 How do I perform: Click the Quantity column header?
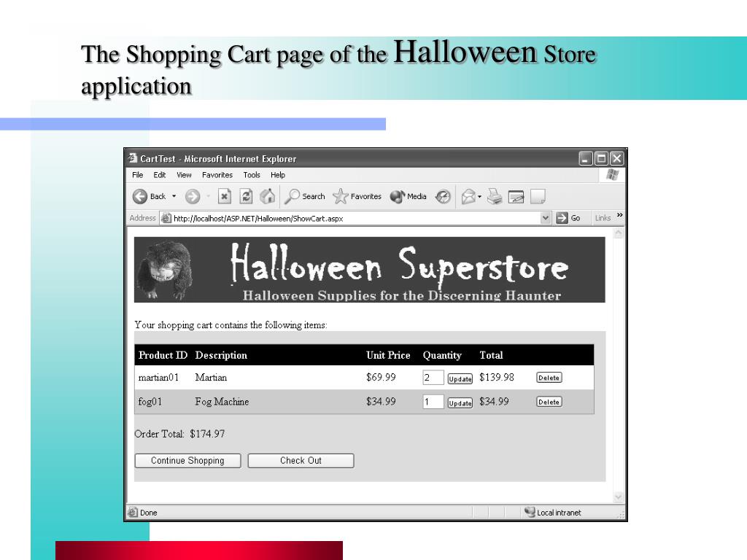point(442,355)
